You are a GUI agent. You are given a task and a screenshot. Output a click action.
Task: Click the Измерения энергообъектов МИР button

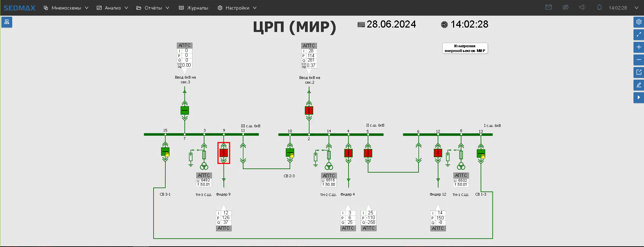[465, 48]
